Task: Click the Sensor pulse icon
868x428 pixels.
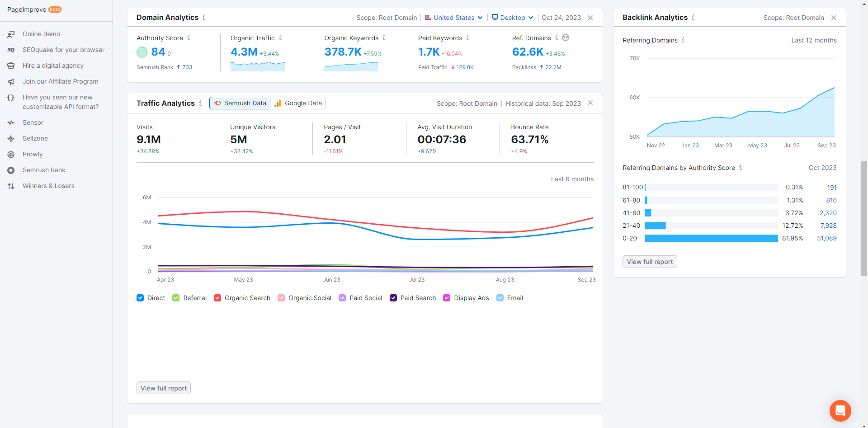Action: pos(11,122)
